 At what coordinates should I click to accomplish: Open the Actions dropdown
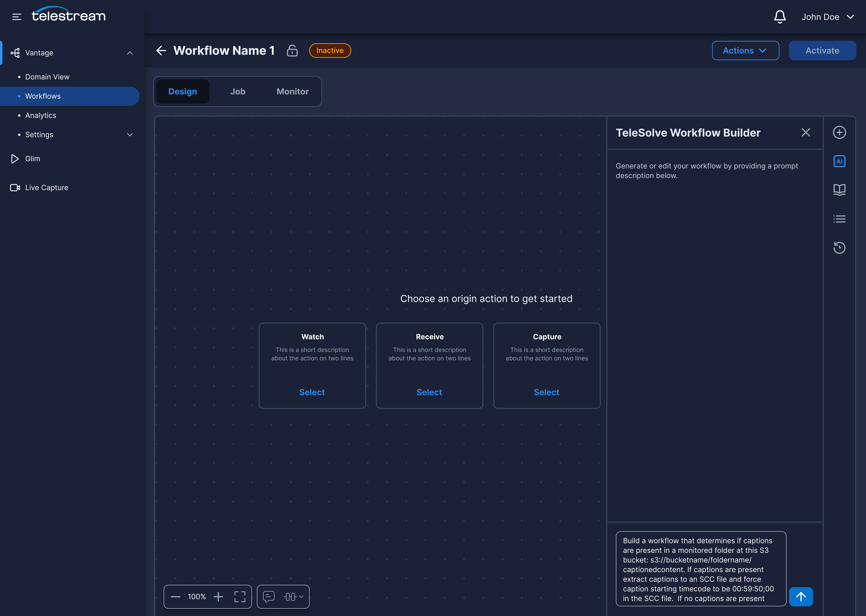[745, 50]
